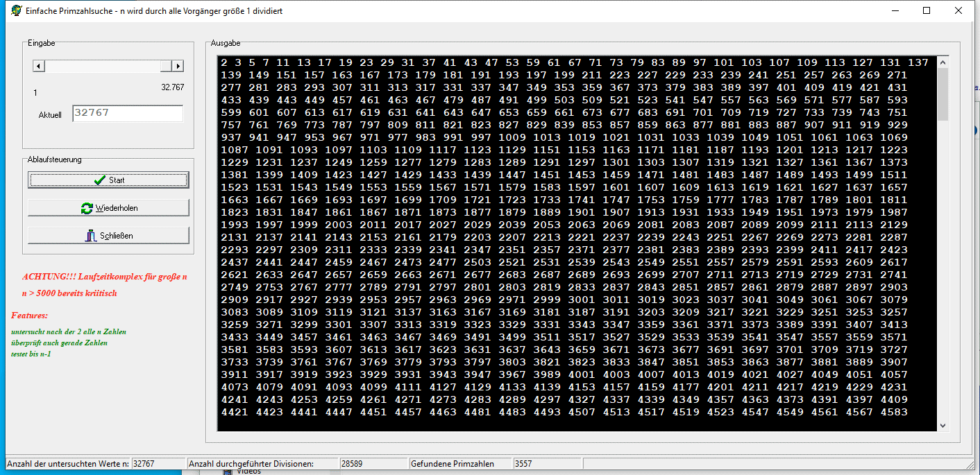The width and height of the screenshot is (980, 475).
Task: Click the status bar untersuchte Werte value 32767
Action: tap(158, 463)
